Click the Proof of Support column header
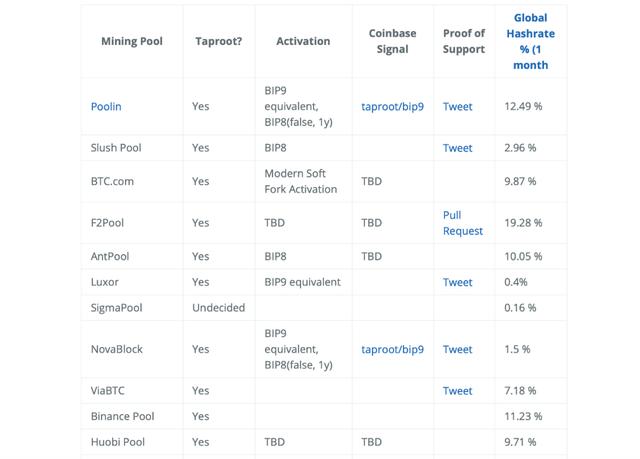The image size is (640, 459). [463, 41]
